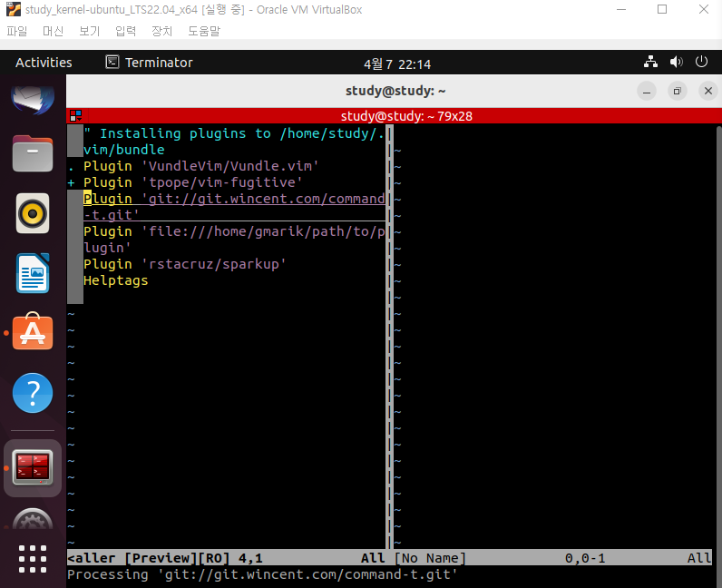Open the 머신 menu
The height and width of the screenshot is (588, 722).
click(53, 31)
